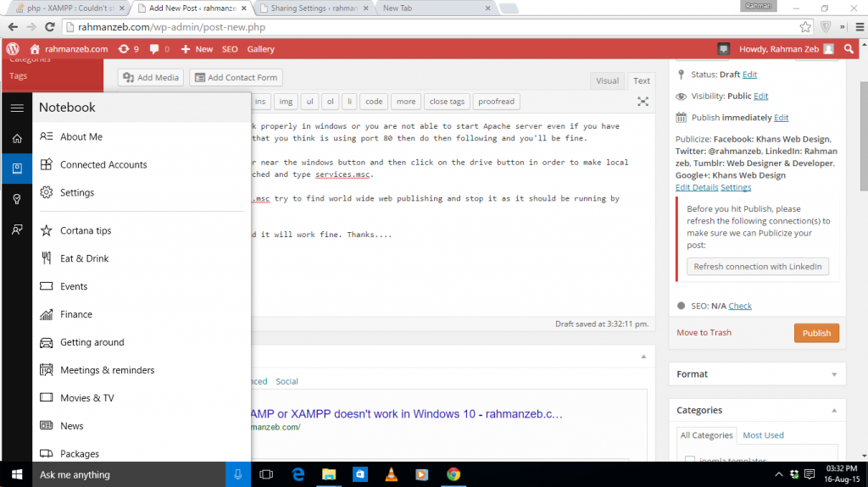Screen dimensions: 868x487
Task: Open File Explorer from taskbar
Action: pos(329,474)
